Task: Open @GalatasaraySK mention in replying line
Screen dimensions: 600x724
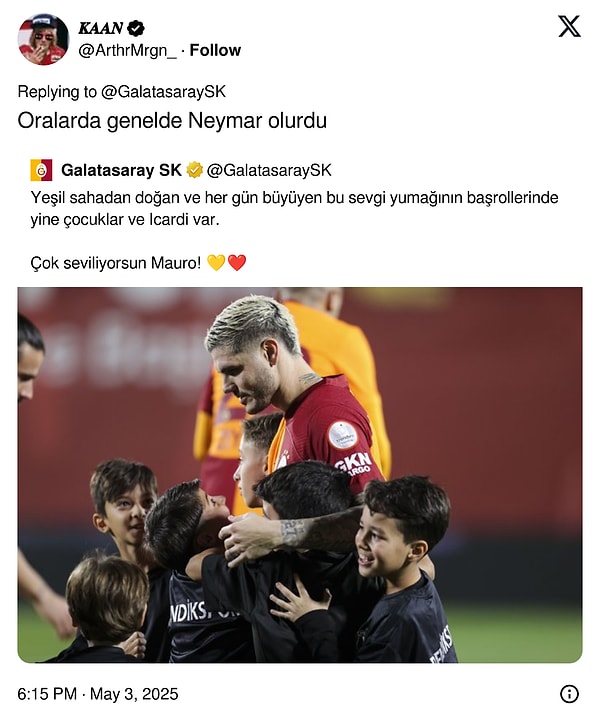Action: tap(163, 92)
